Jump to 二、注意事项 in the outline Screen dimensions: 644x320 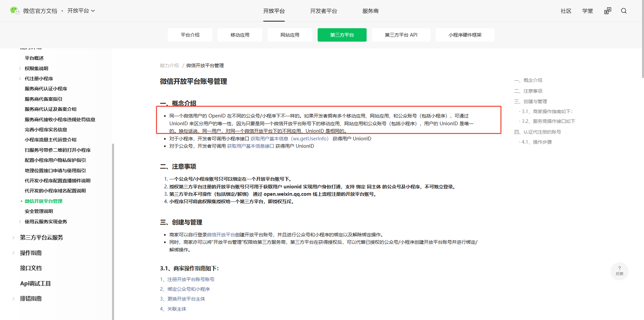click(x=528, y=91)
